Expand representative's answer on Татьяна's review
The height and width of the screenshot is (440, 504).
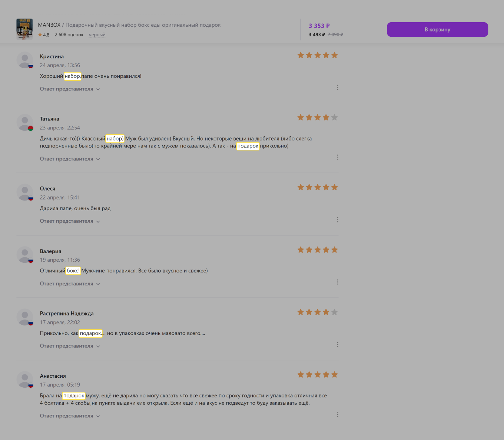coord(70,159)
